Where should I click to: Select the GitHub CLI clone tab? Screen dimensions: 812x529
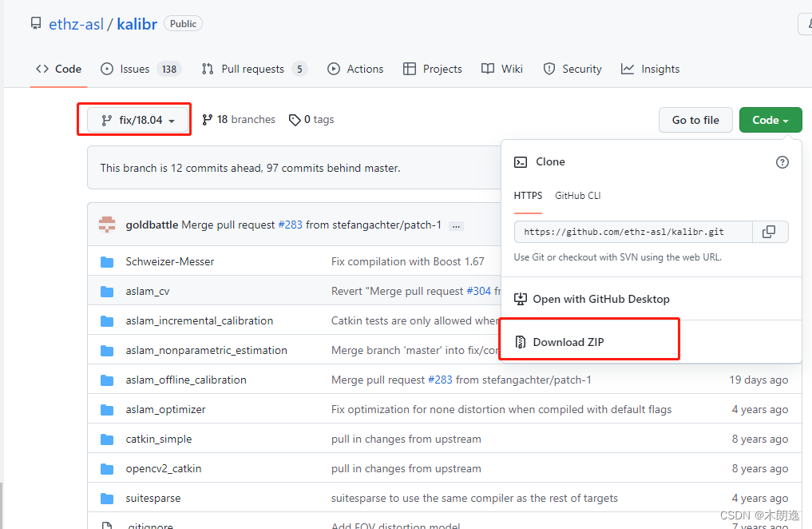click(x=578, y=195)
